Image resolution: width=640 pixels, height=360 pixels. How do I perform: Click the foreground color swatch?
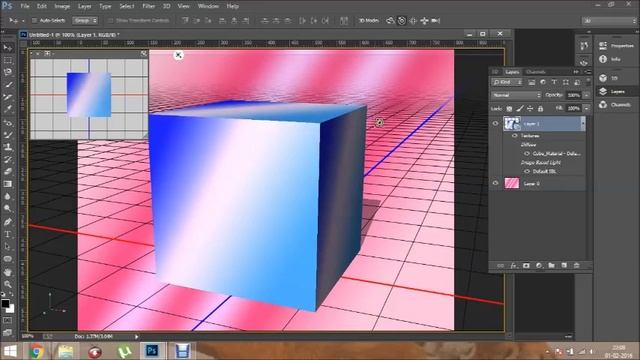pos(5,303)
